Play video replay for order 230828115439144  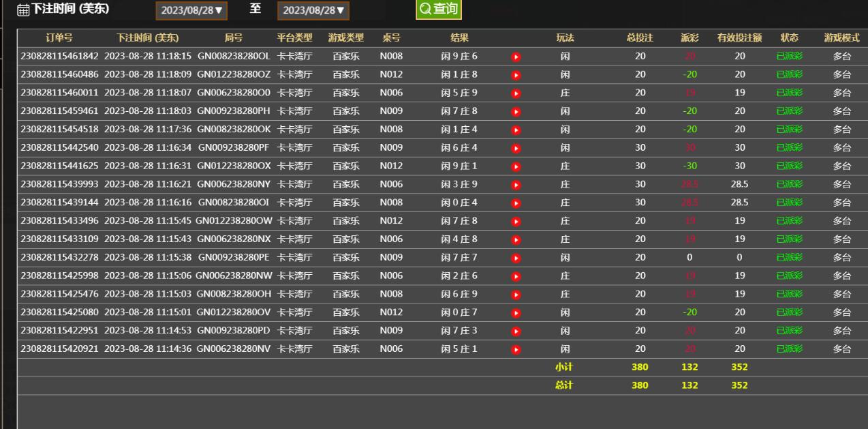[x=516, y=203]
